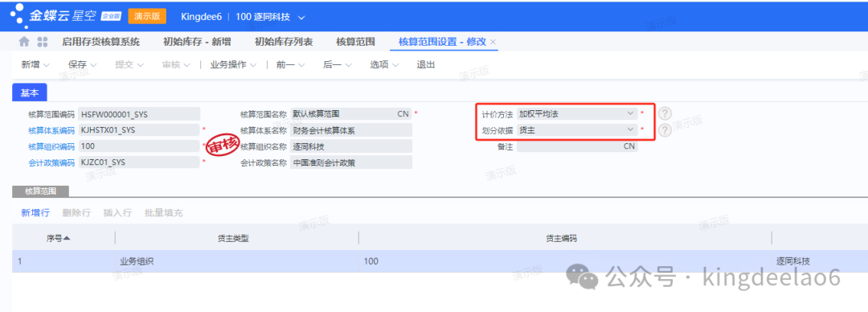Viewport: 868px width, 312px height.
Task: Sort by the 序号 column arrow
Action: [67, 238]
